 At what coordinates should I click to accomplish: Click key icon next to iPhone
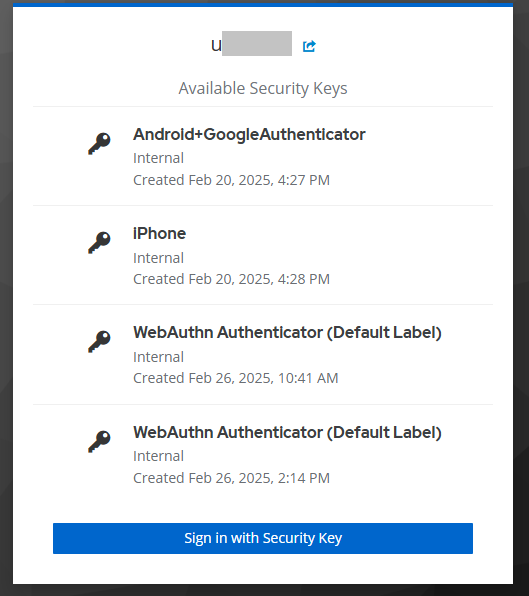[x=99, y=243]
